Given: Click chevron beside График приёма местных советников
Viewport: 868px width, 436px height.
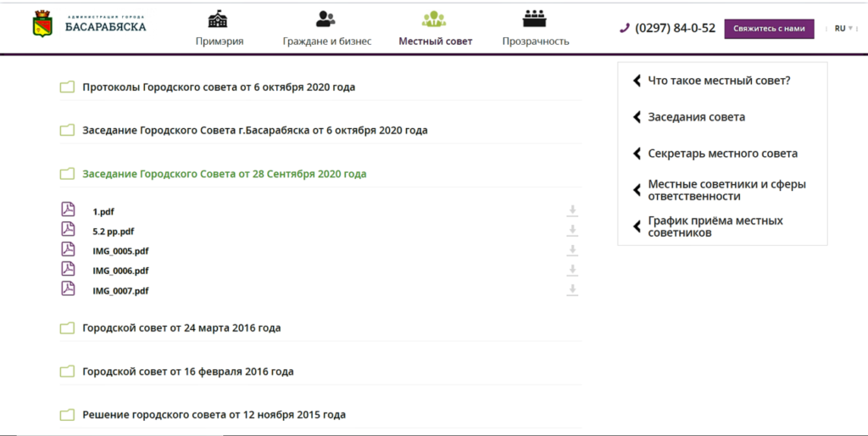Looking at the screenshot, I should click(x=637, y=226).
